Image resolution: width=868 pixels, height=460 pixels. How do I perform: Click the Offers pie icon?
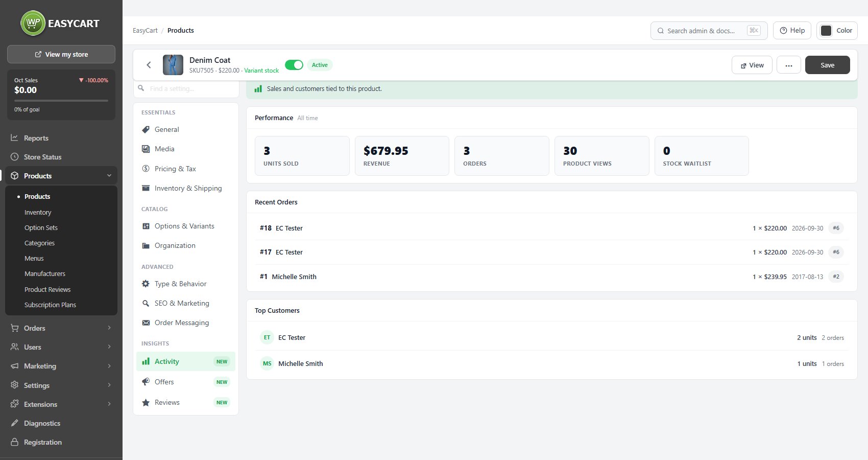click(146, 382)
